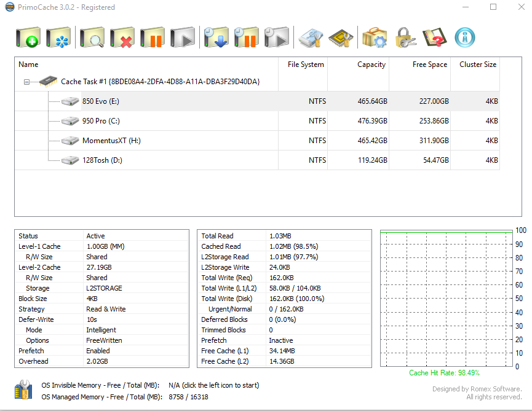Click the OS Invisible Memory icon at bottom left

23,391
